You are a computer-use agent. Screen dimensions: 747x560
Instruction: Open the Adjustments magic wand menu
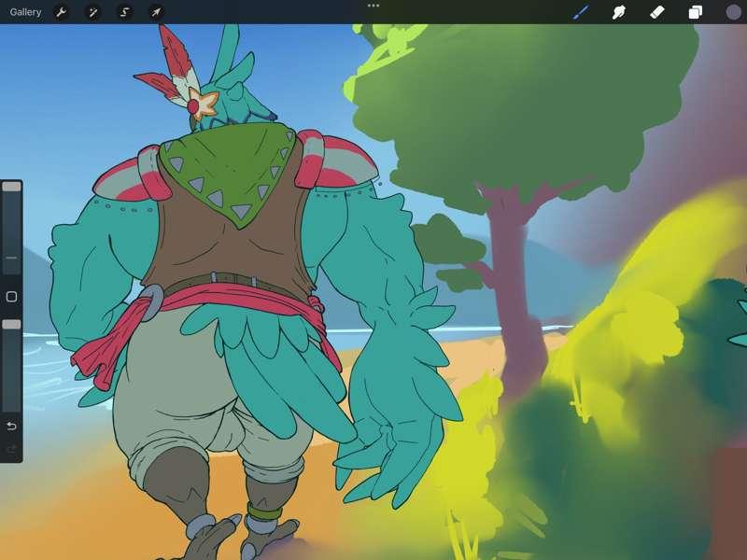coord(92,12)
